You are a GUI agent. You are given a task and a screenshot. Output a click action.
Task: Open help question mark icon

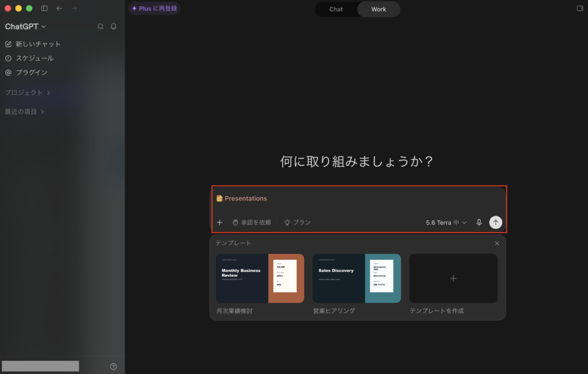click(x=113, y=367)
